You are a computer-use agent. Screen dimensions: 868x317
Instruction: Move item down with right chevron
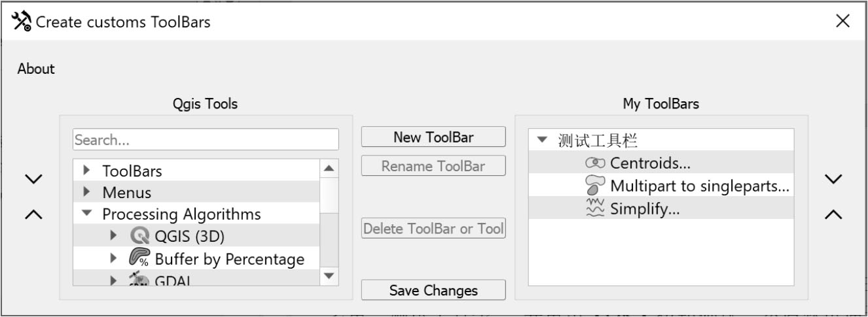point(833,178)
